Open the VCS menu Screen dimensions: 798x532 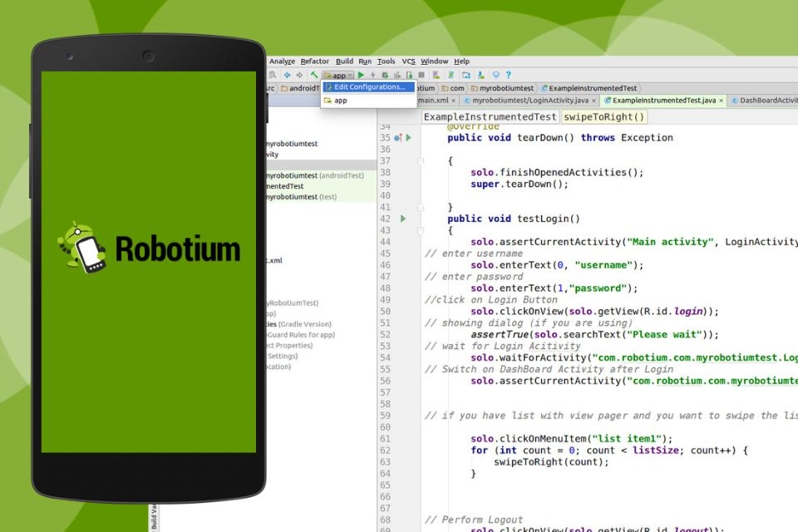click(406, 61)
